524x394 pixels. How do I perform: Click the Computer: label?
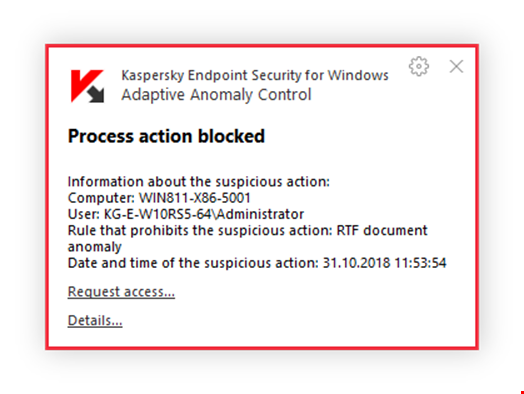click(102, 198)
